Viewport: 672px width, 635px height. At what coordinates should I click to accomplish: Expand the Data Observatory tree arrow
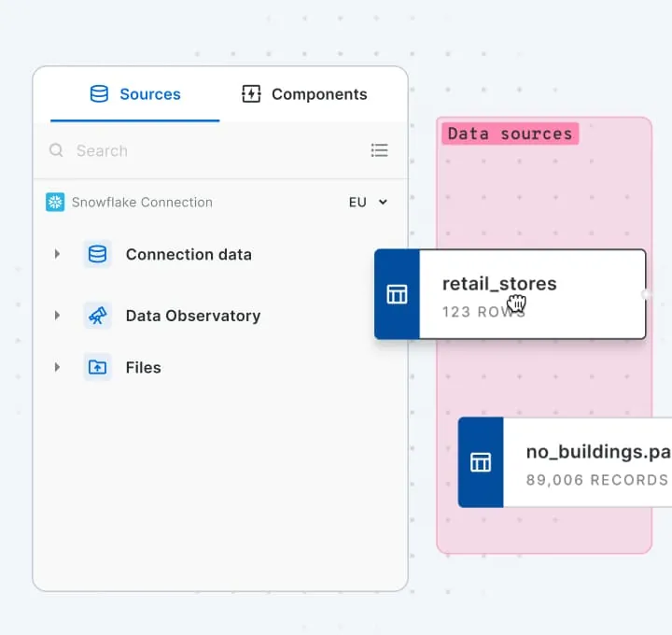coord(57,316)
